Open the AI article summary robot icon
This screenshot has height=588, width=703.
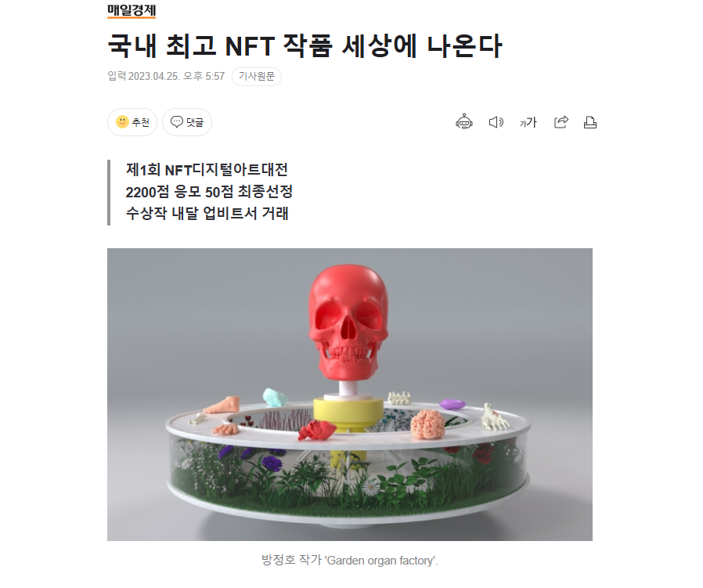(464, 122)
